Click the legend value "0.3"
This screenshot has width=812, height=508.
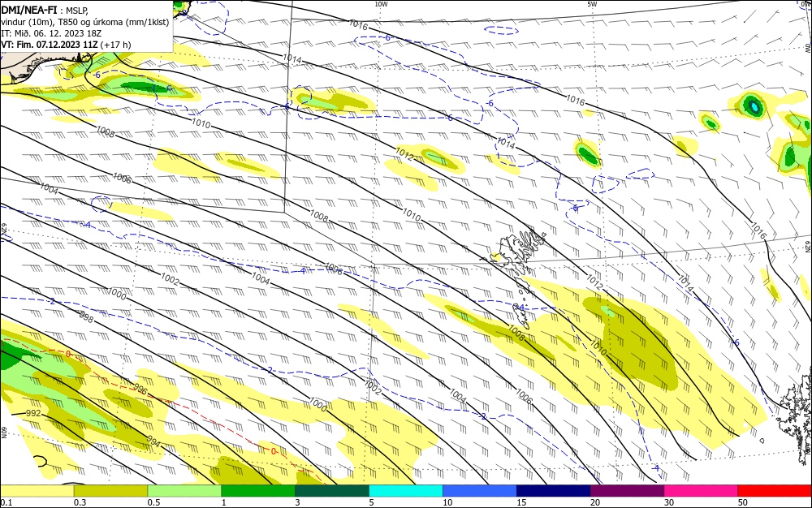pos(80,502)
